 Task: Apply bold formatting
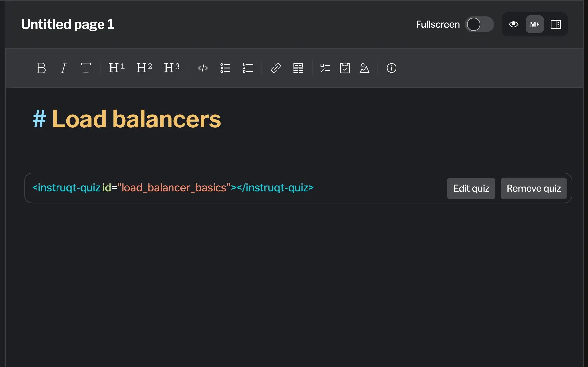41,68
